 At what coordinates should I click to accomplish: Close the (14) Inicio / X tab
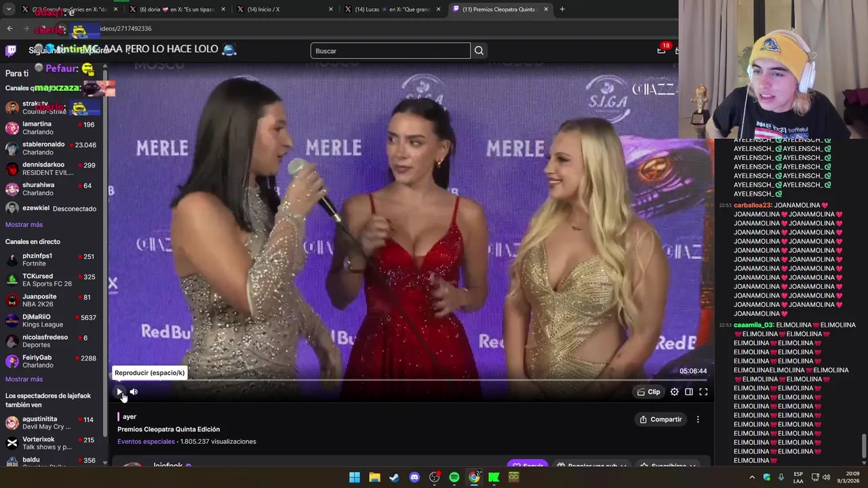click(x=331, y=9)
